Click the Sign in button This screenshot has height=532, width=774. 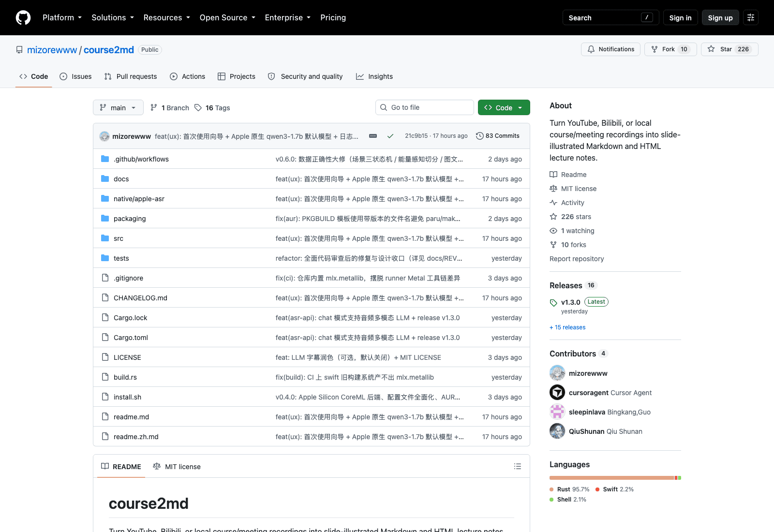click(680, 17)
